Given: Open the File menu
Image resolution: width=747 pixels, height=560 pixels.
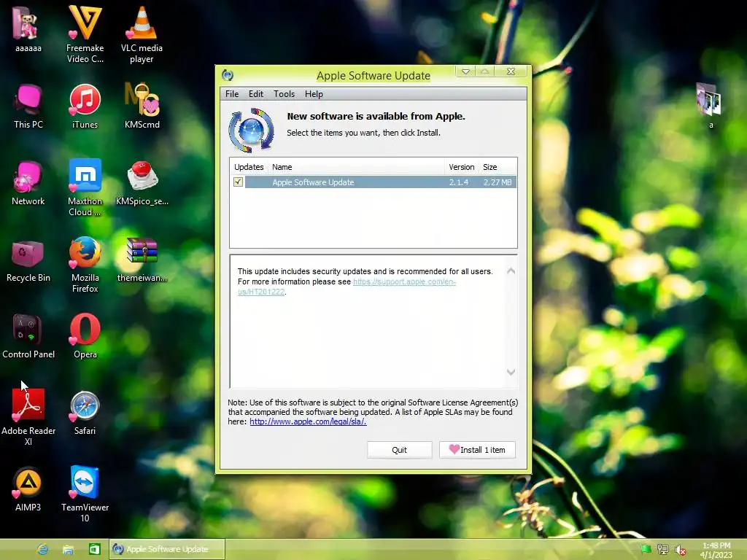Looking at the screenshot, I should click(232, 94).
